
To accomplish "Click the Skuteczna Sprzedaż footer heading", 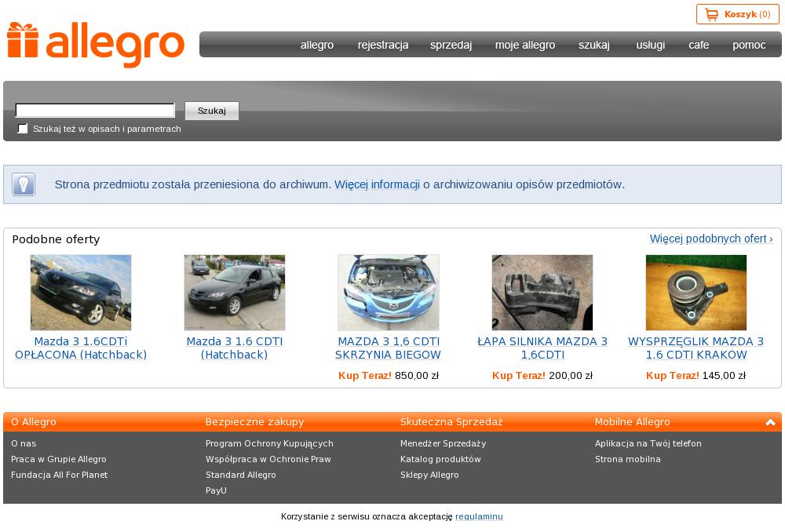I will pyautogui.click(x=451, y=422).
